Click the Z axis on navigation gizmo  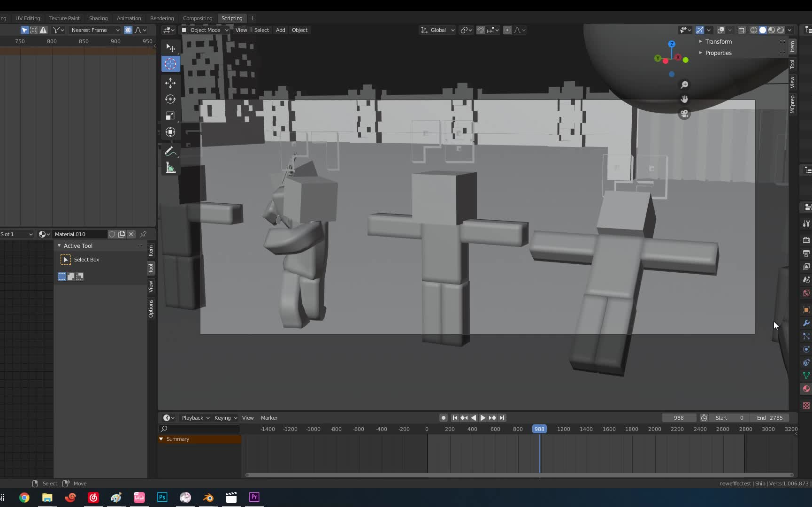(672, 44)
